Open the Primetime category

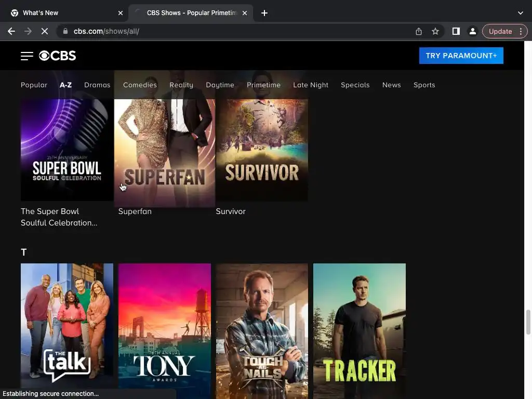pos(263,85)
